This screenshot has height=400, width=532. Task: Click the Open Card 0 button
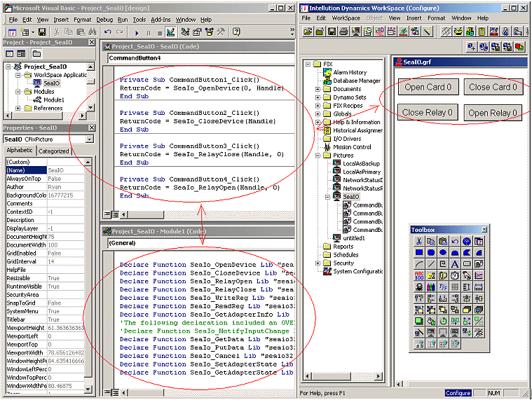(x=428, y=87)
